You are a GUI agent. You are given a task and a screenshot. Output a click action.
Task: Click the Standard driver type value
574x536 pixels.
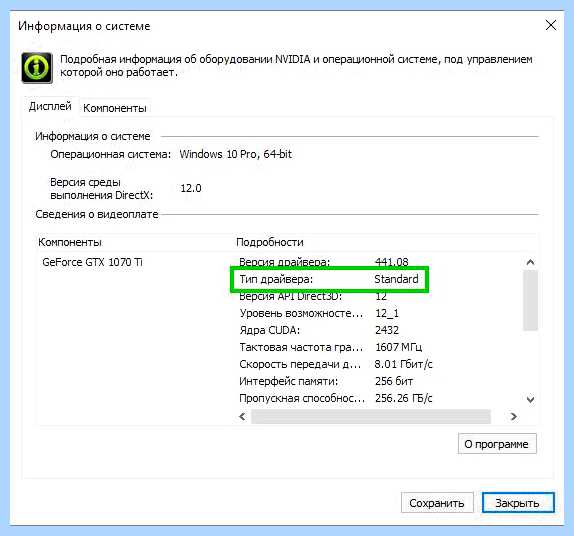(x=396, y=279)
